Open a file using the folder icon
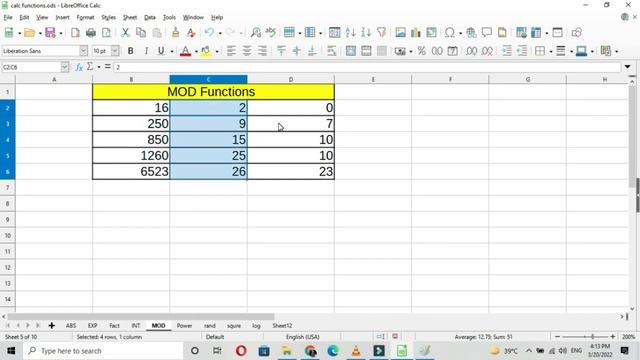This screenshot has height=360, width=640. (29, 33)
